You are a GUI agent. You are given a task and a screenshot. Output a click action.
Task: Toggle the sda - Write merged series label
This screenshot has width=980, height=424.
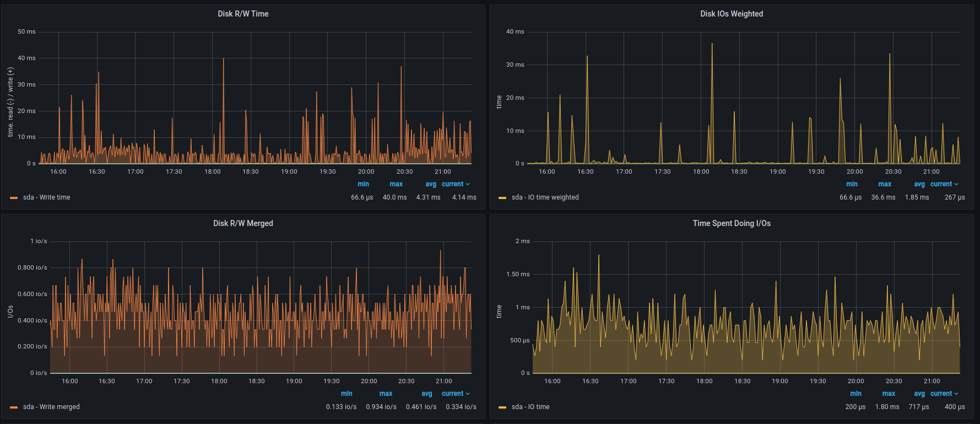coord(51,407)
